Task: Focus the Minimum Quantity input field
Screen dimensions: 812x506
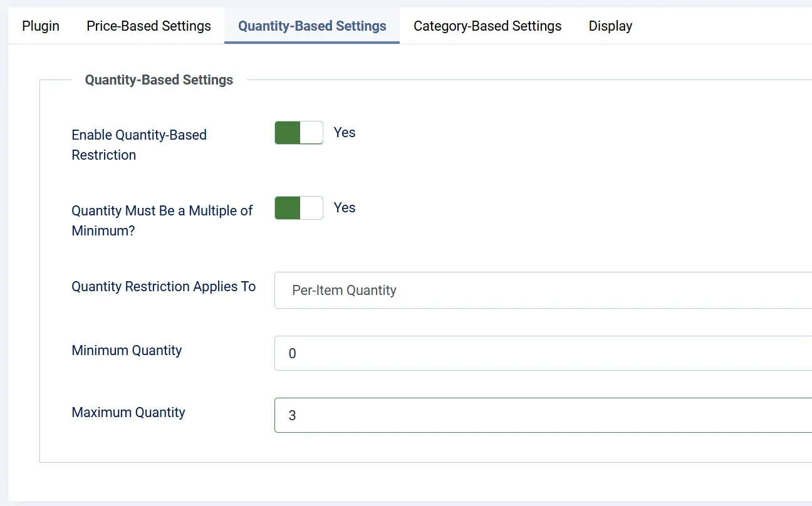Action: (x=543, y=353)
